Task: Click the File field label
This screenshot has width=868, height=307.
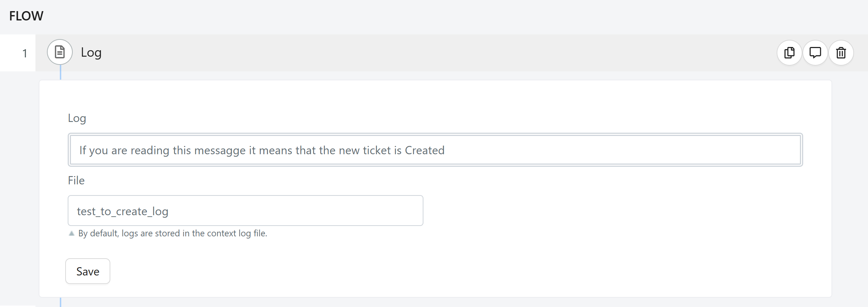Action: tap(76, 180)
